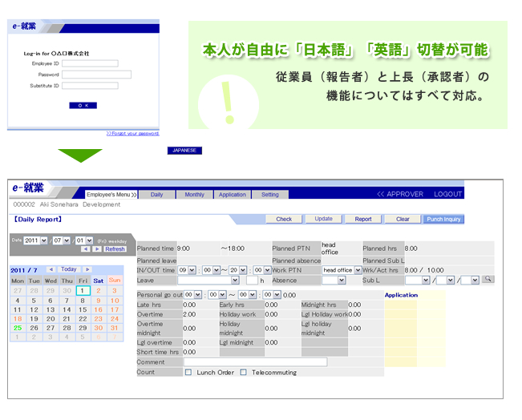Expand the Leave type dropdown
522x420 pixels.
(208, 281)
